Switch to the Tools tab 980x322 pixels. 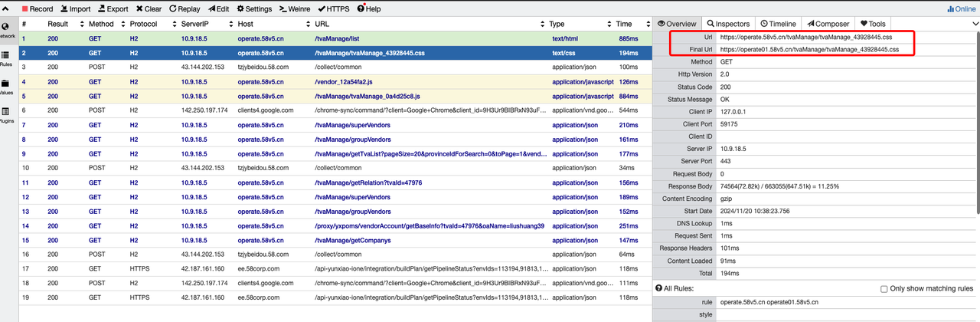(873, 24)
